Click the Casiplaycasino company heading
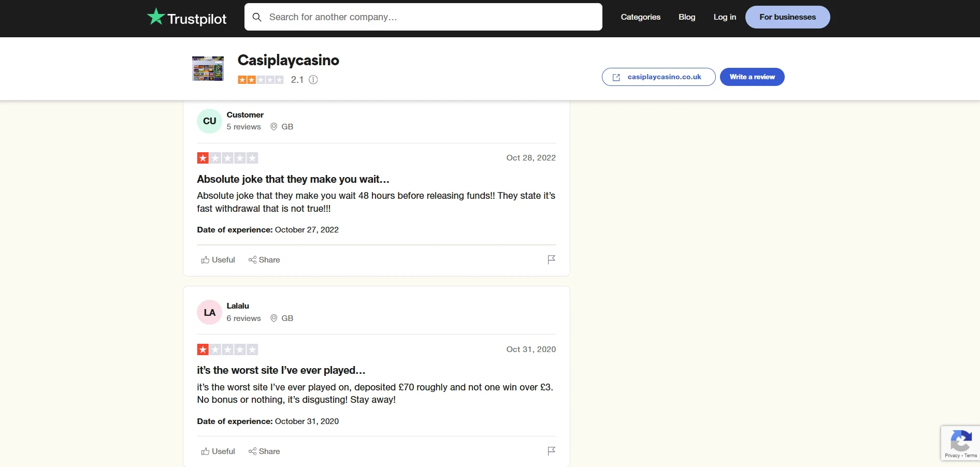This screenshot has width=980, height=467. (288, 60)
